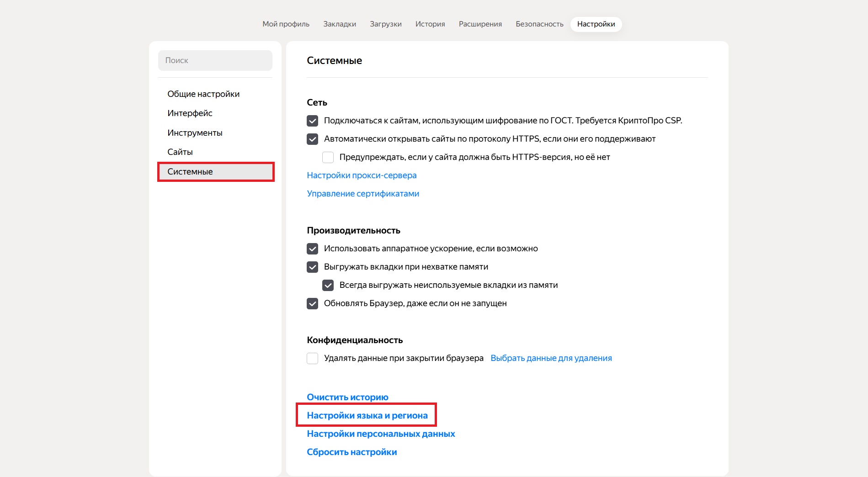Image resolution: width=868 pixels, height=477 pixels.
Task: Open the Интерфейс sidebar section
Action: (190, 113)
